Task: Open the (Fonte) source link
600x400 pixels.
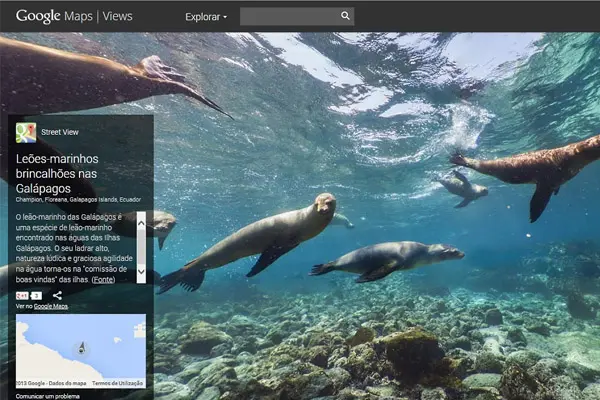Action: [x=103, y=279]
